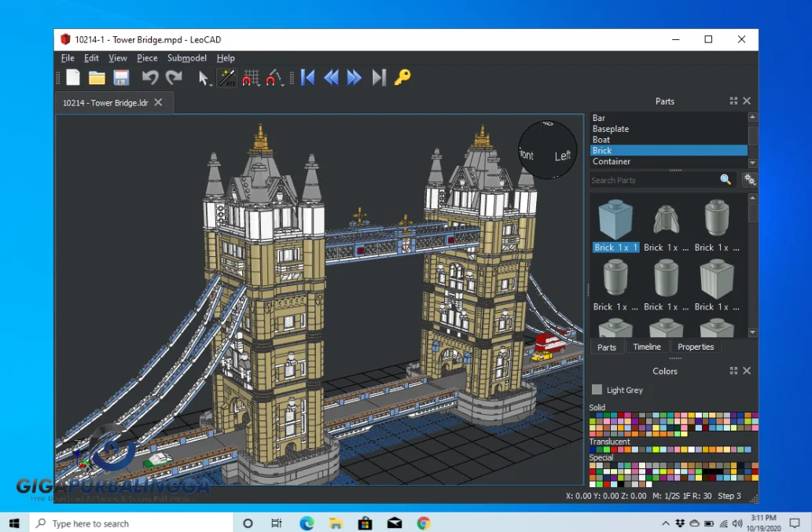
Task: Save the model with the floppy icon
Action: (121, 78)
